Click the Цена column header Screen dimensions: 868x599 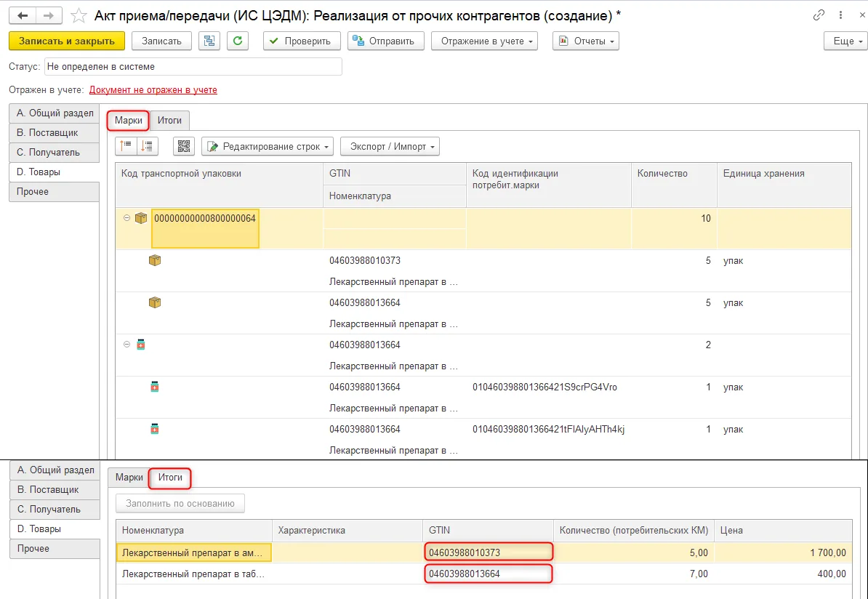[x=783, y=531]
